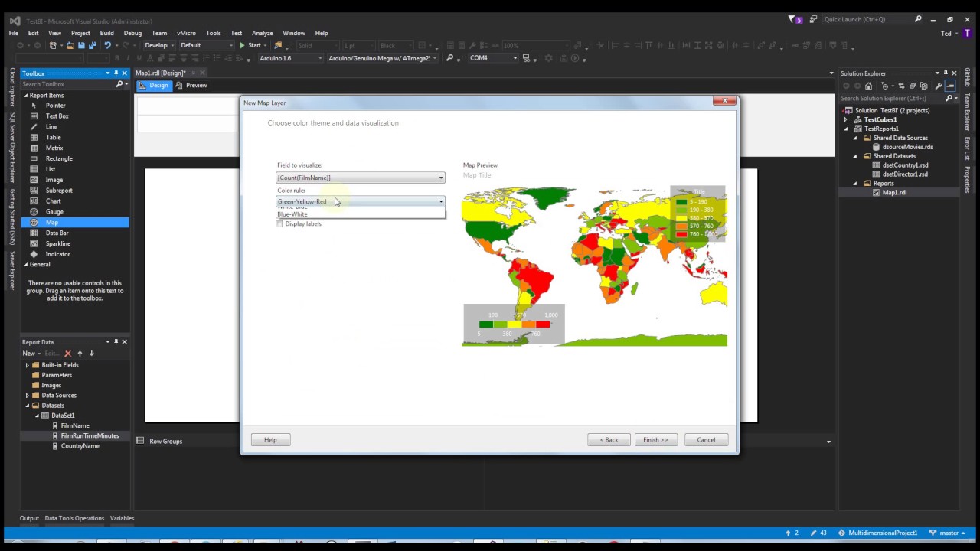Click the move up arrow in Report Data
Viewport: 980px width, 551px height.
tap(80, 354)
